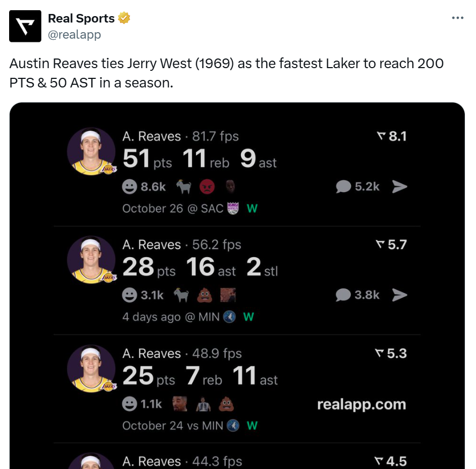This screenshot has width=476, height=469.
Task: Click the Real Sports account name
Action: pos(81,18)
